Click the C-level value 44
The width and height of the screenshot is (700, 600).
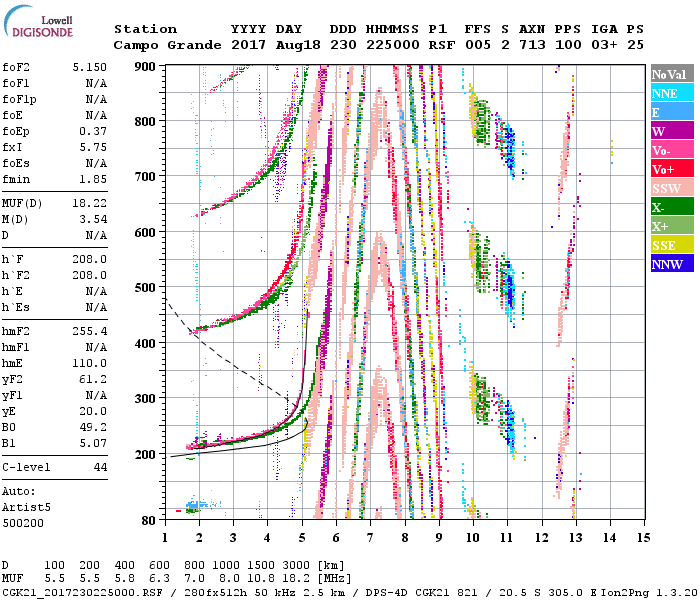click(100, 467)
